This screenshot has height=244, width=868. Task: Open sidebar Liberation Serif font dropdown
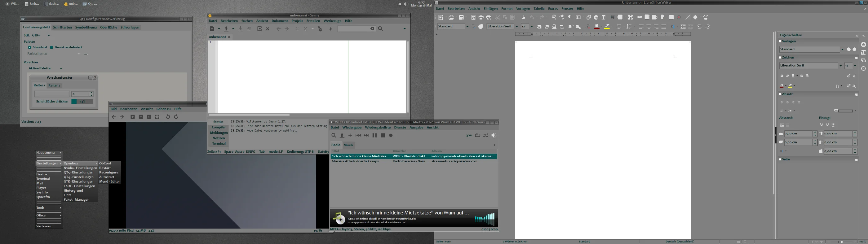point(840,66)
